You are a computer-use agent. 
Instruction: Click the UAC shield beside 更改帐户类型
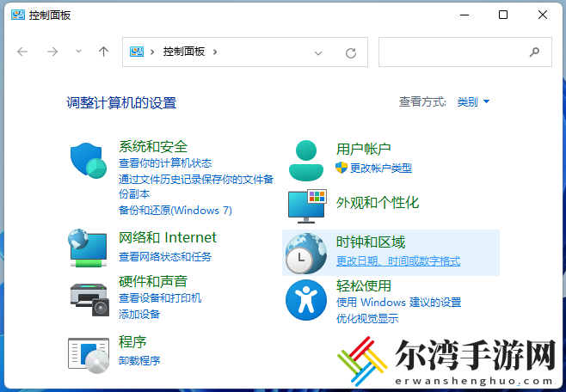(341, 168)
